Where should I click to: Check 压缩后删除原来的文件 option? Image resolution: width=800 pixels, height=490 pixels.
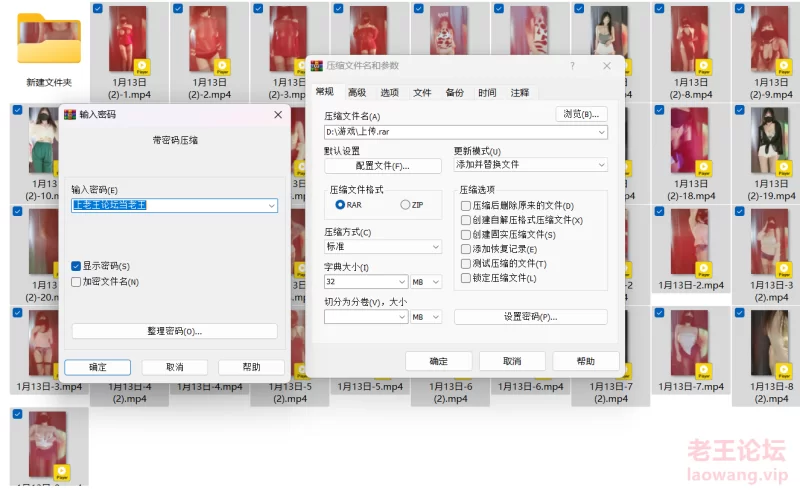tap(466, 205)
